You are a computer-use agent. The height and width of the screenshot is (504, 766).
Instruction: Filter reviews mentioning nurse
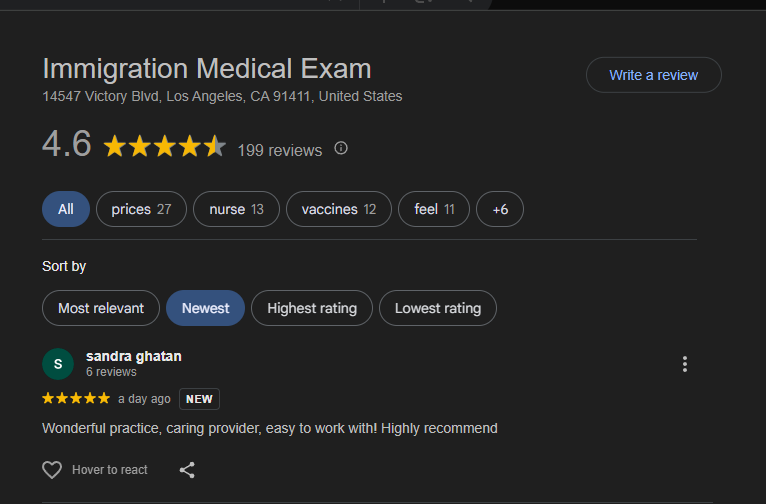click(x=236, y=209)
